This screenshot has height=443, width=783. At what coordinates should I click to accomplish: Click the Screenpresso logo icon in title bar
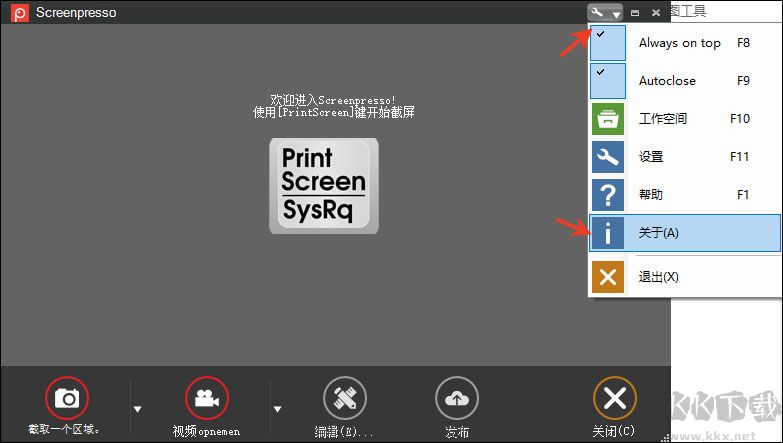[x=20, y=12]
